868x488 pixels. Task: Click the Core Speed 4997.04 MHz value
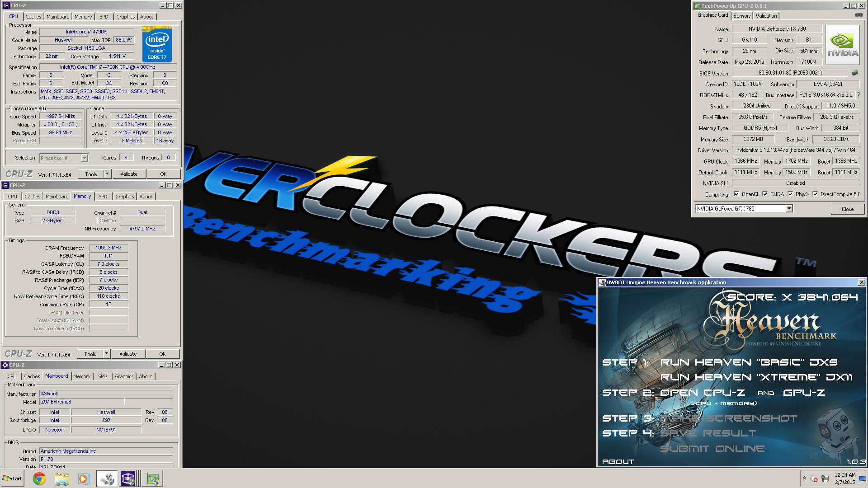tap(61, 117)
